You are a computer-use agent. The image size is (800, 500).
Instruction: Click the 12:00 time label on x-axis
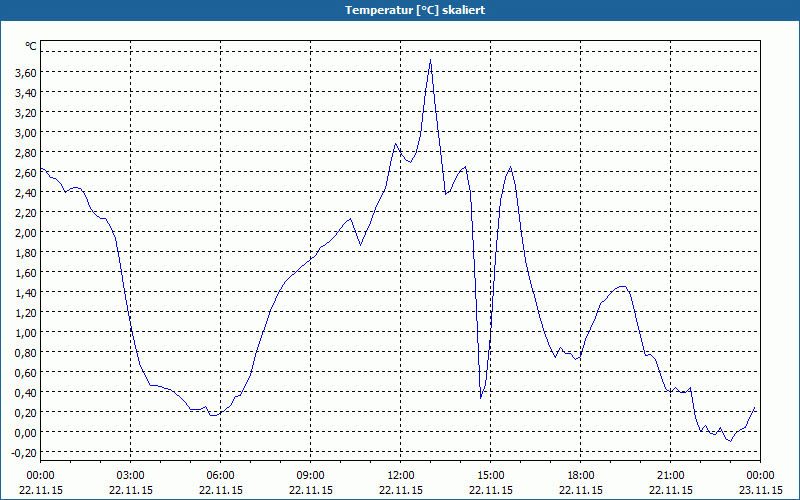pos(401,476)
